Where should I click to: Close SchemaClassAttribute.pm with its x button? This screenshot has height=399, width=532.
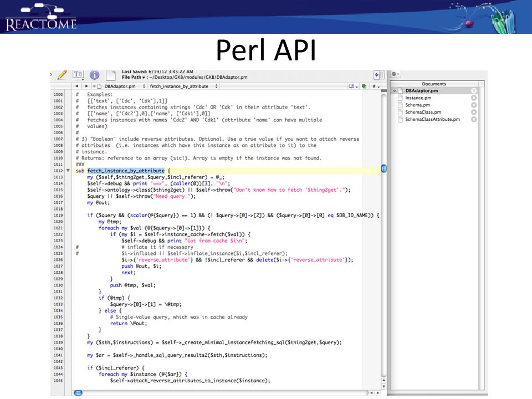click(x=474, y=119)
